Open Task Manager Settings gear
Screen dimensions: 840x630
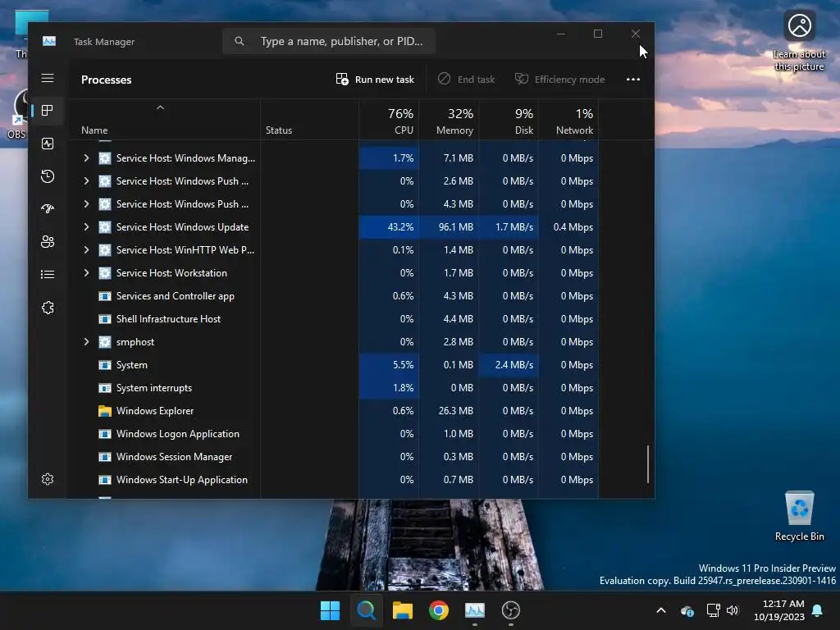tap(48, 479)
